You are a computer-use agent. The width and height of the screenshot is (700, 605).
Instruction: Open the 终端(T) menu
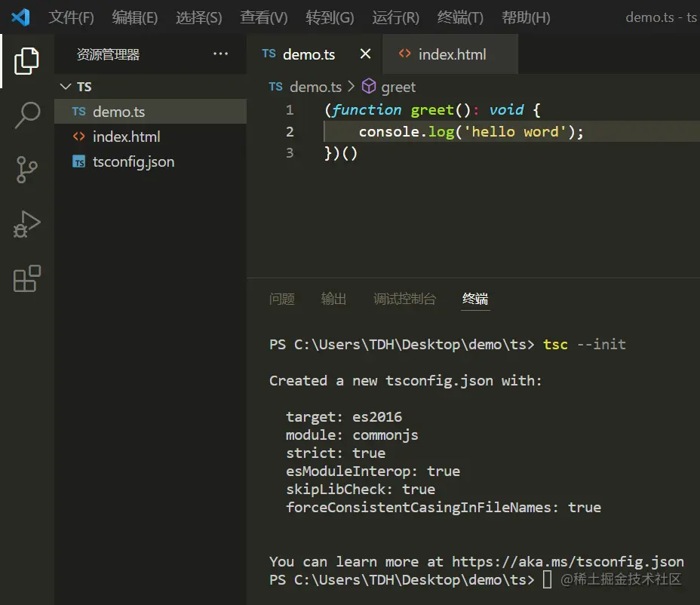pyautogui.click(x=460, y=17)
